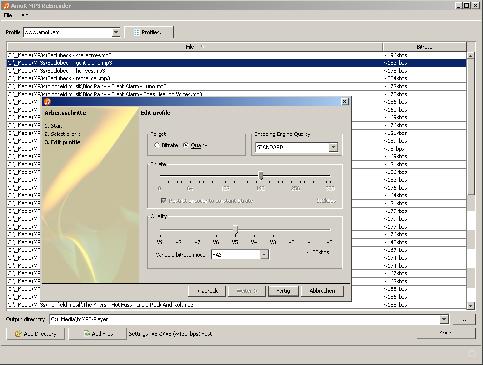Toggle the restrict encoder to constant bitrate checkbox
Screen dimensions: 483x365
[x=163, y=201]
